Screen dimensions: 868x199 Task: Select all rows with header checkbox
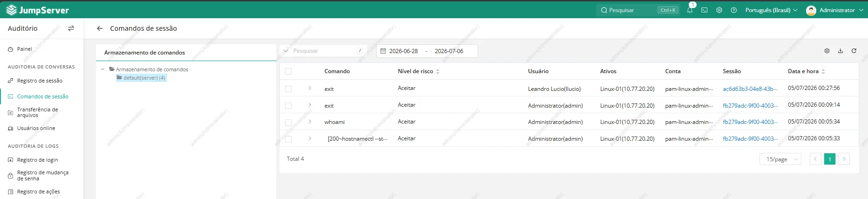[x=288, y=71]
